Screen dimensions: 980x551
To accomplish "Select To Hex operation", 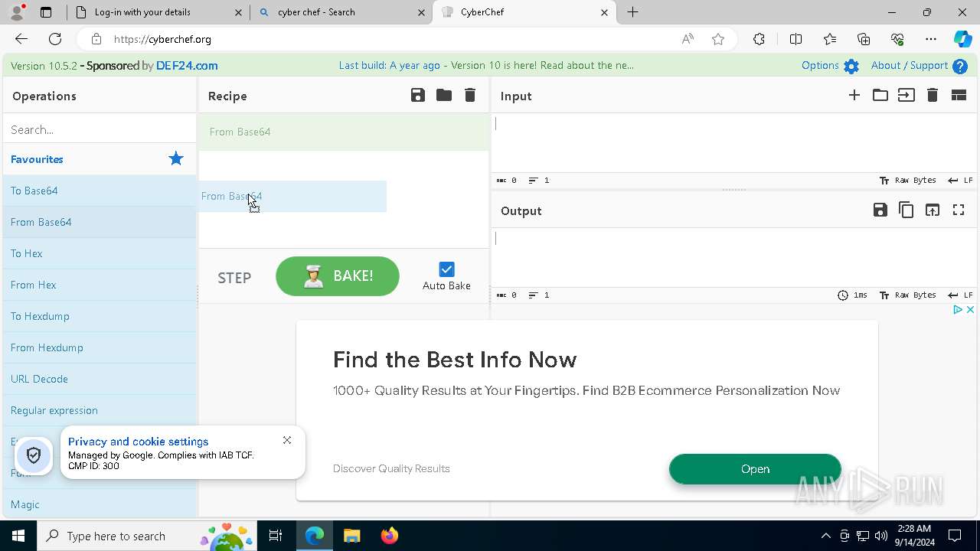I will tap(100, 253).
